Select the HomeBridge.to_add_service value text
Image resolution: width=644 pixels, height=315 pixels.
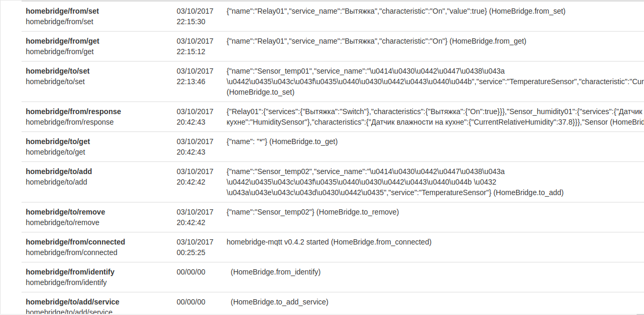pos(279,302)
